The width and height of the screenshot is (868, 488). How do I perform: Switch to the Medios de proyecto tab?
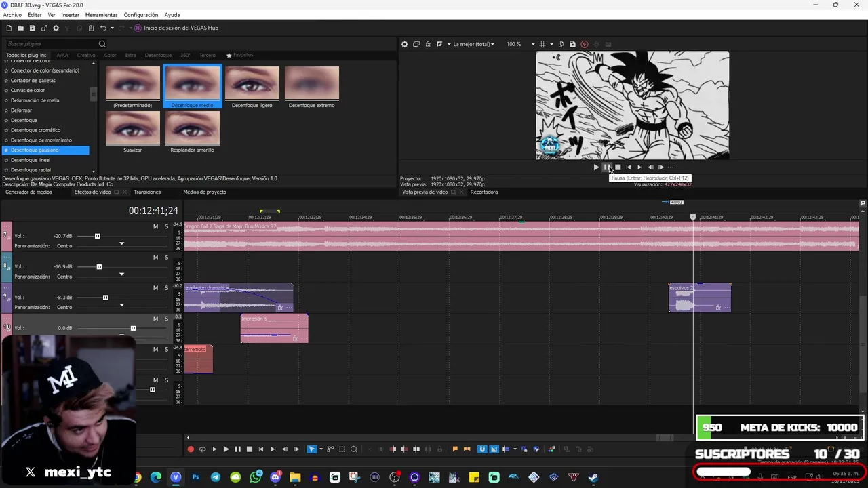[x=205, y=192]
